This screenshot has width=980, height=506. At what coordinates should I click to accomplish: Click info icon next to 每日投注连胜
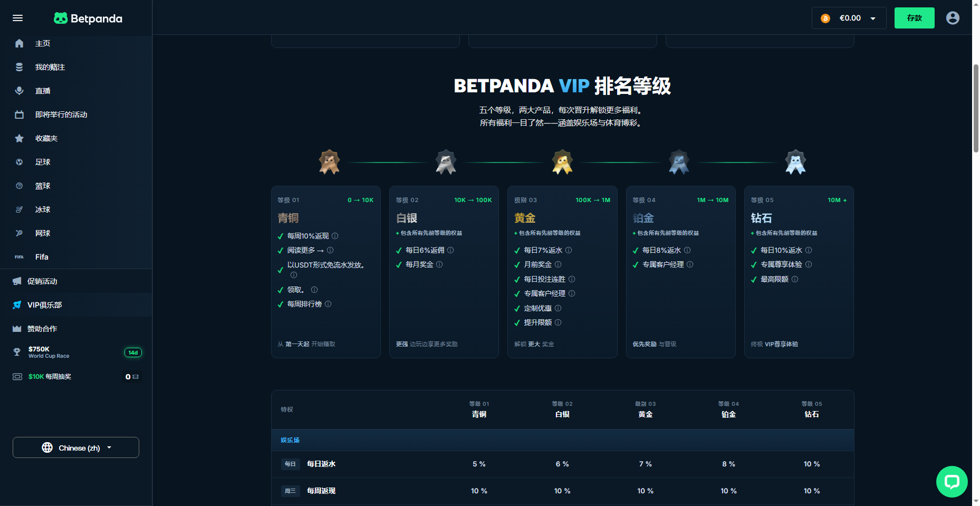[572, 279]
